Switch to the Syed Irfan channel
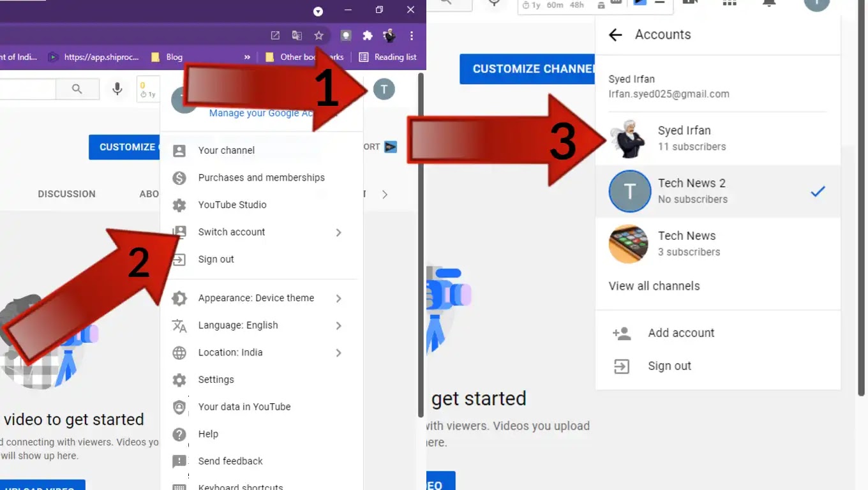The height and width of the screenshot is (490, 868). 718,138
